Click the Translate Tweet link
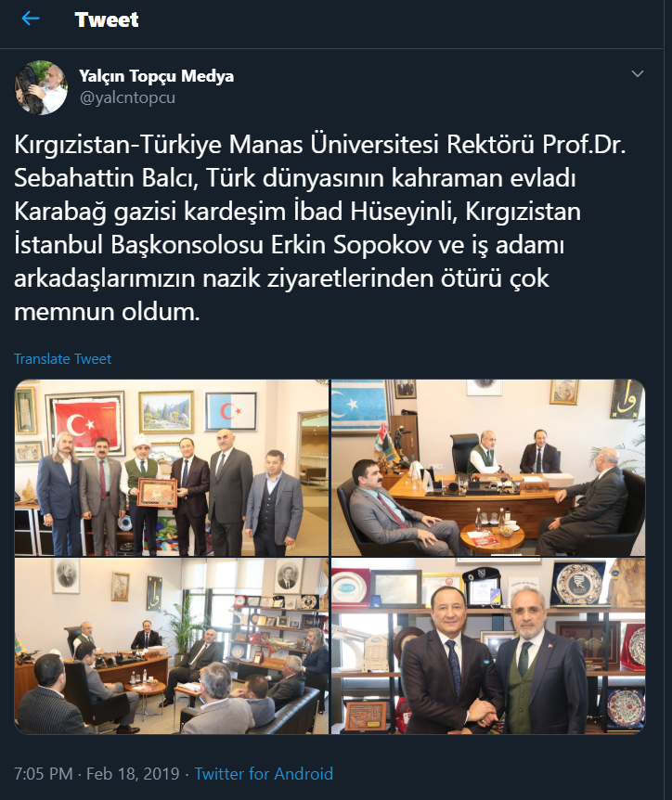Image resolution: width=672 pixels, height=800 pixels. tap(62, 358)
